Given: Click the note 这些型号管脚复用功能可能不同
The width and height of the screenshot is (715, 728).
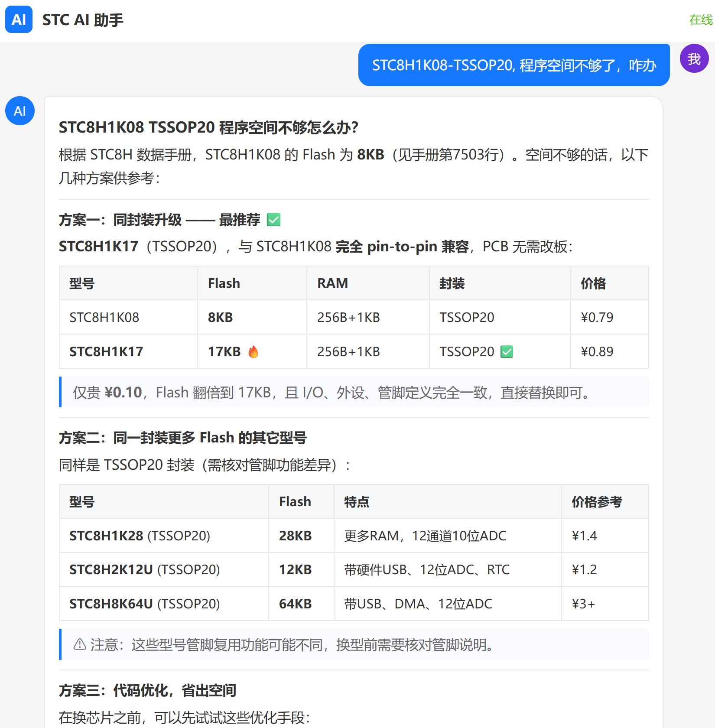Looking at the screenshot, I should (x=354, y=644).
